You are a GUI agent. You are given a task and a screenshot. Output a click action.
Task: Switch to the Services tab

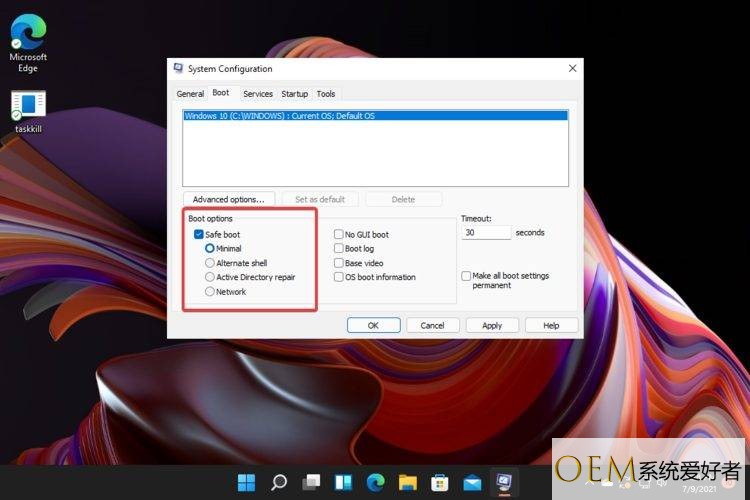click(257, 94)
